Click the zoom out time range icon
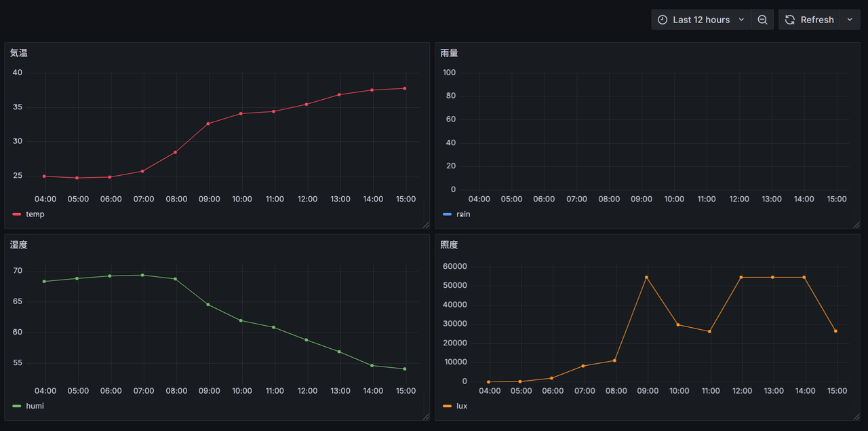This screenshot has width=868, height=431. (762, 20)
